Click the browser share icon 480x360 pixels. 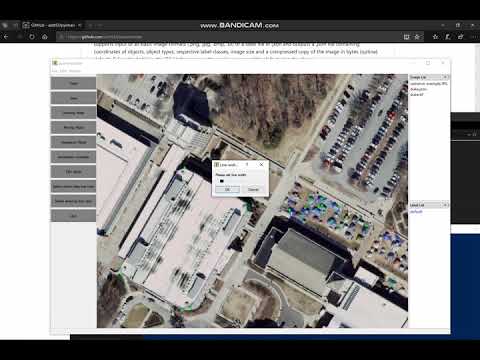point(461,37)
